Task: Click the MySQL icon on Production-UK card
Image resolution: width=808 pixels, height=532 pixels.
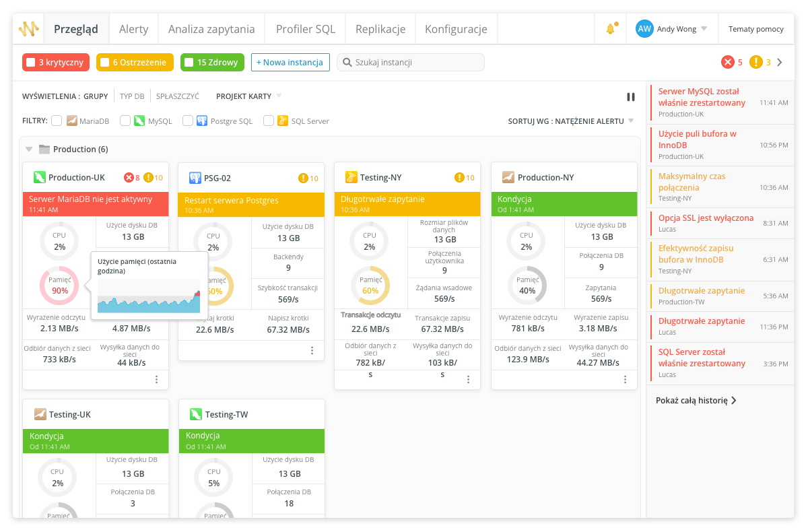Action: (x=40, y=178)
